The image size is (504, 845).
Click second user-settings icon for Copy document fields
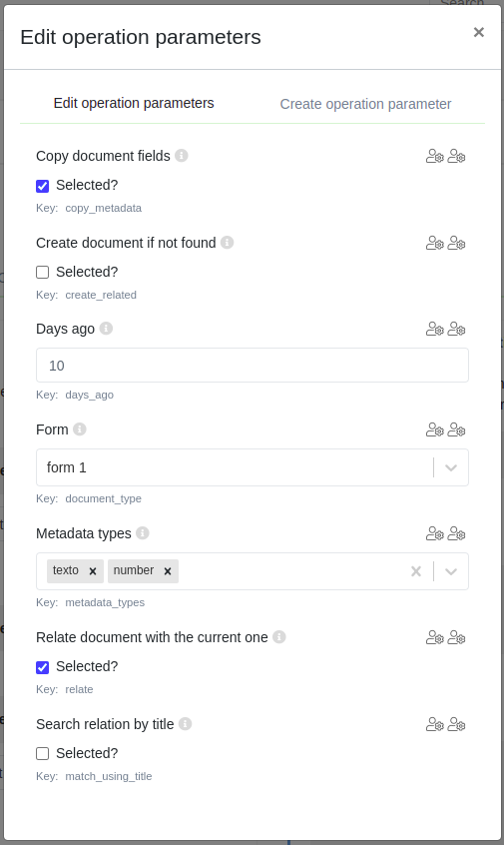pyautogui.click(x=457, y=156)
